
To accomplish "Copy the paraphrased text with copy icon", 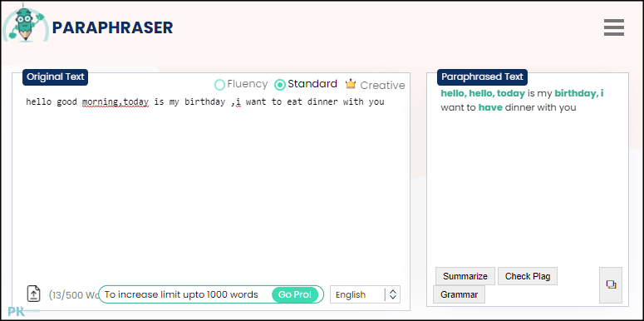I will [x=611, y=285].
